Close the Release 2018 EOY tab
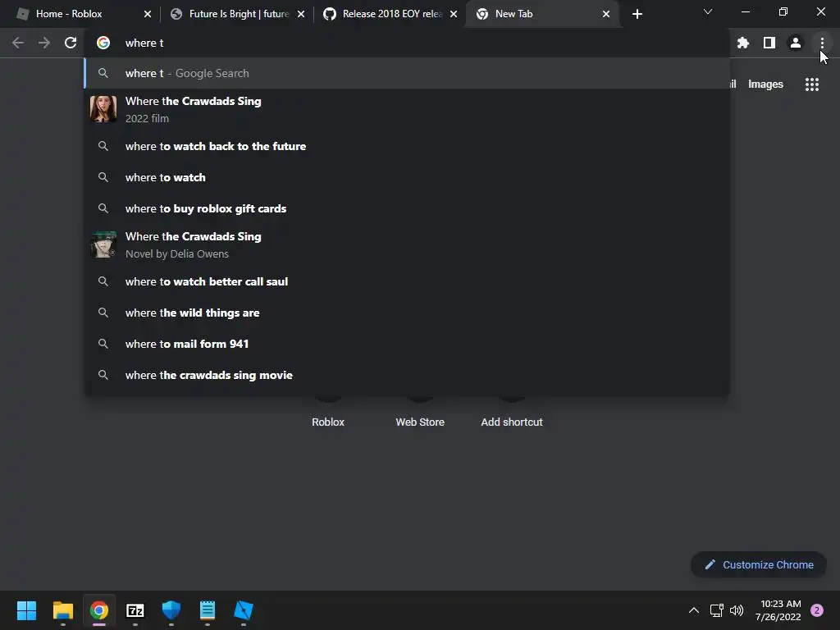The image size is (840, 630). click(x=454, y=14)
